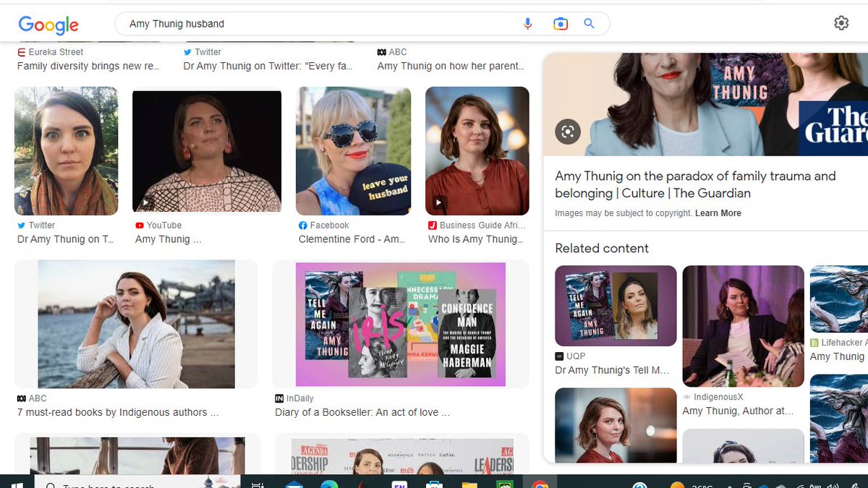Click the 'Related content' heading
The height and width of the screenshot is (488, 868).
tap(602, 248)
